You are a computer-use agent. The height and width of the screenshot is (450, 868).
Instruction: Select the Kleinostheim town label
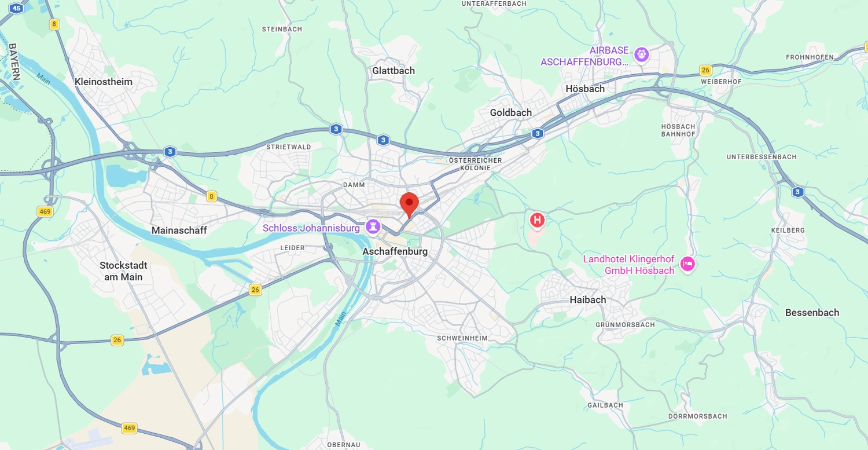coord(104,82)
